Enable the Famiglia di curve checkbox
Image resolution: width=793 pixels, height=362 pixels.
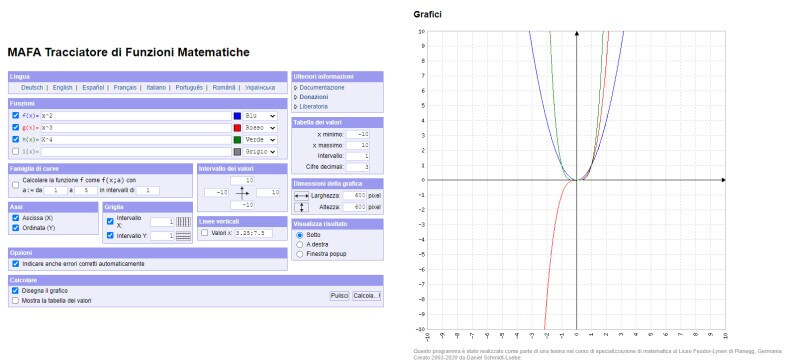click(x=16, y=185)
